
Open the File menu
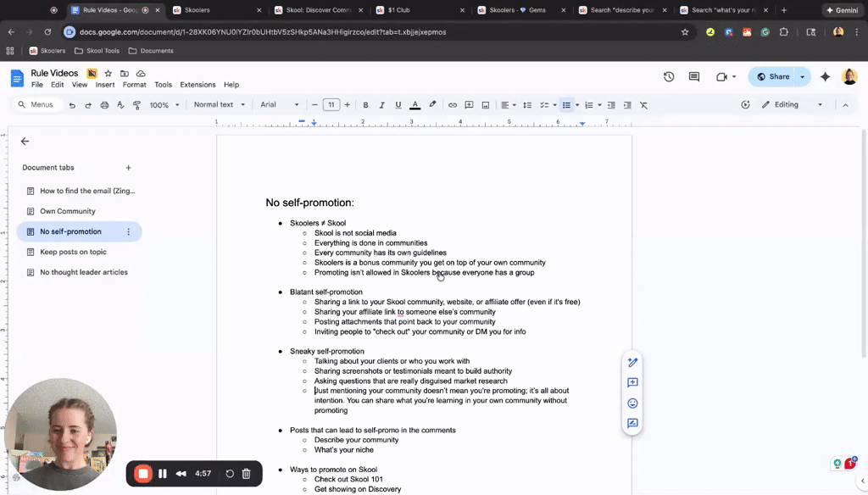37,85
